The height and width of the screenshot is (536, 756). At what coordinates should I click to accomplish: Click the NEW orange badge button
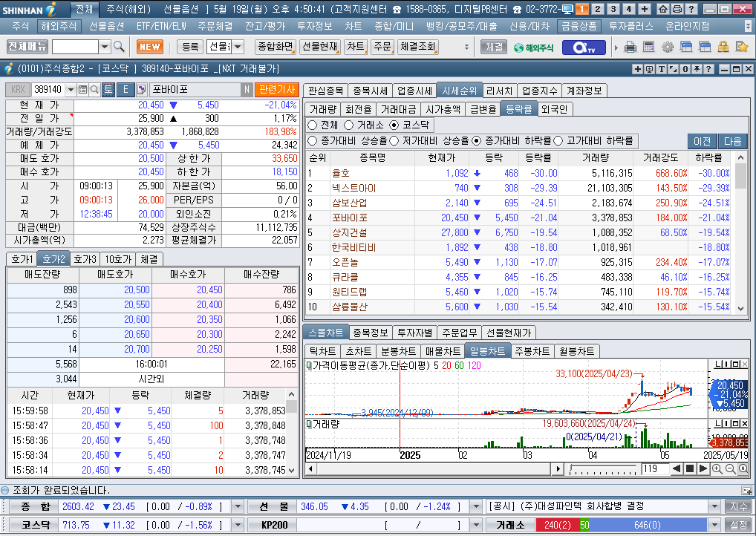[x=150, y=47]
